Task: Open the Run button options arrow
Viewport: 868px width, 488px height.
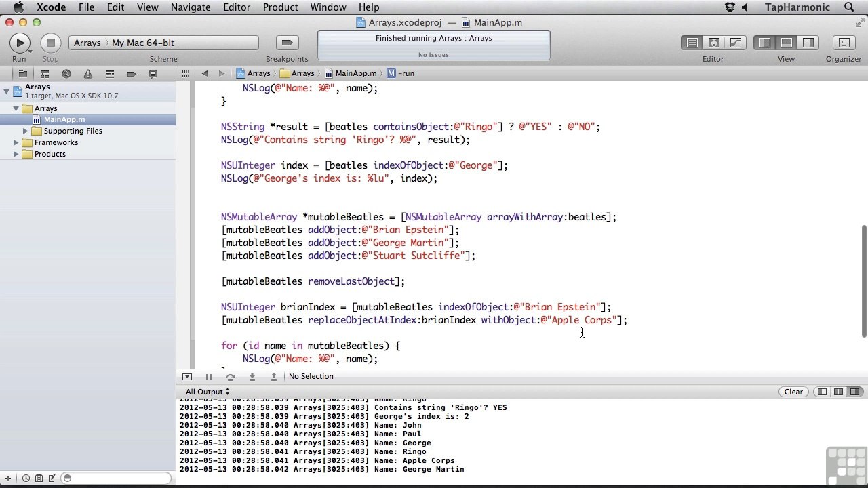Action: pyautogui.click(x=30, y=51)
